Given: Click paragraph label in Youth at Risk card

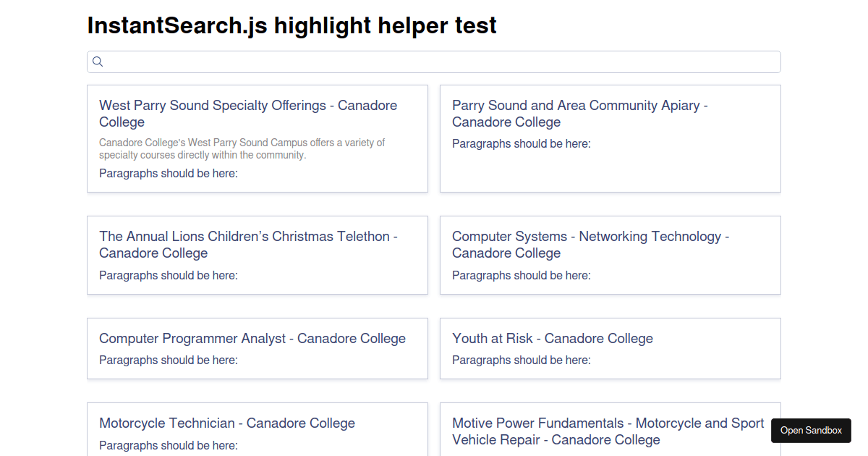Looking at the screenshot, I should click(522, 360).
